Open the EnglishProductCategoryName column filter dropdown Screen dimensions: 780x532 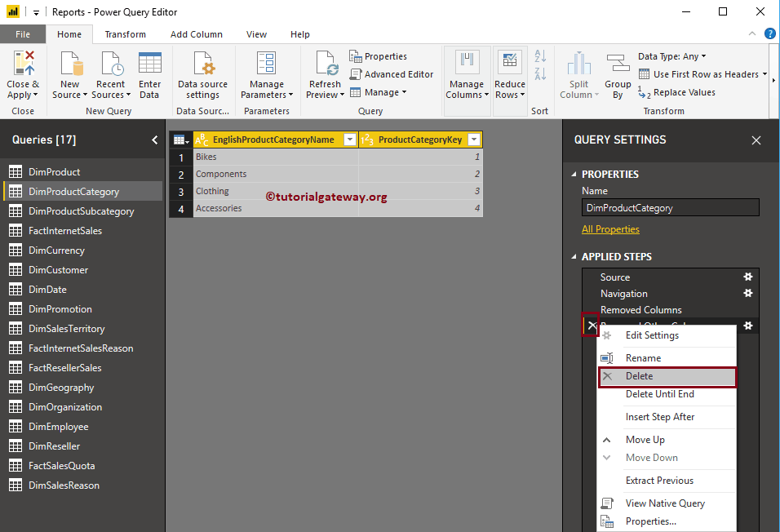[351, 140]
